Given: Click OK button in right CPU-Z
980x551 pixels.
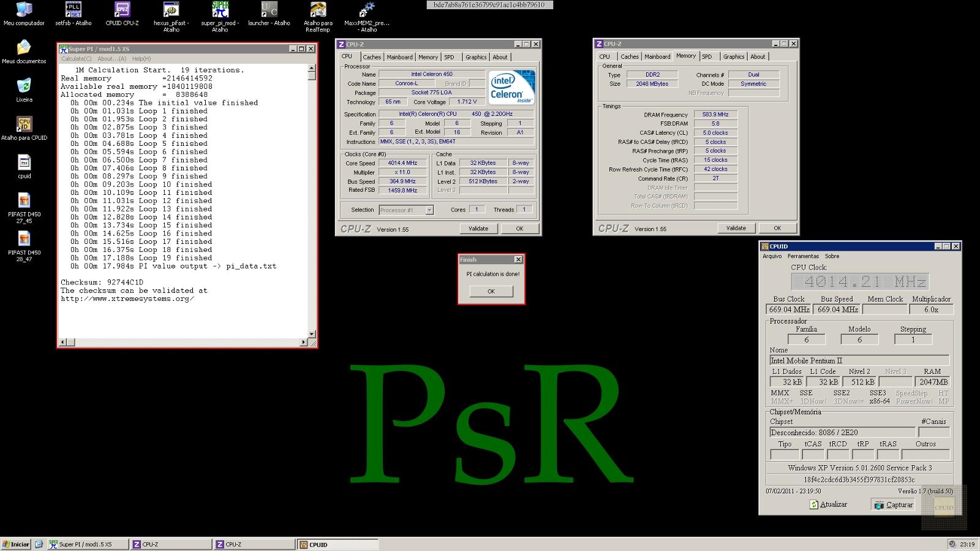Looking at the screenshot, I should (777, 228).
